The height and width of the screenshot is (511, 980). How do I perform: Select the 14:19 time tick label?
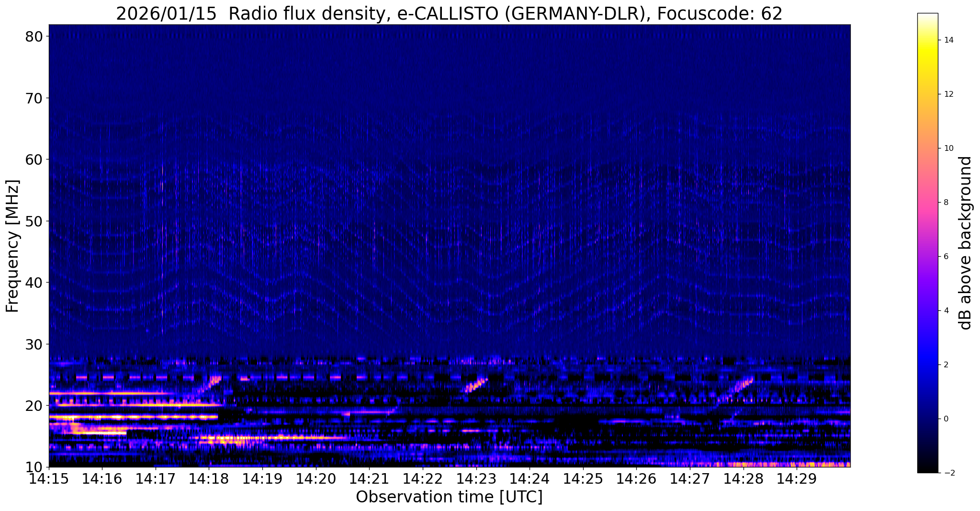(262, 478)
